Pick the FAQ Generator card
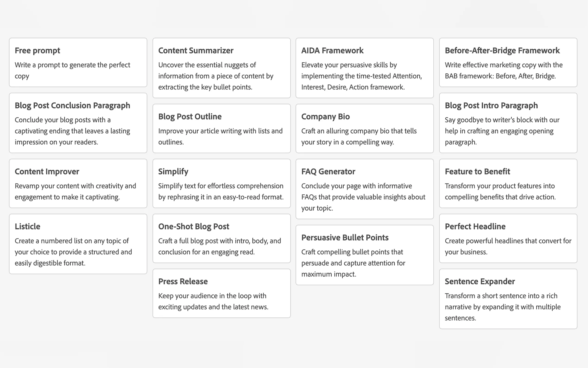The height and width of the screenshot is (368, 588). point(364,189)
